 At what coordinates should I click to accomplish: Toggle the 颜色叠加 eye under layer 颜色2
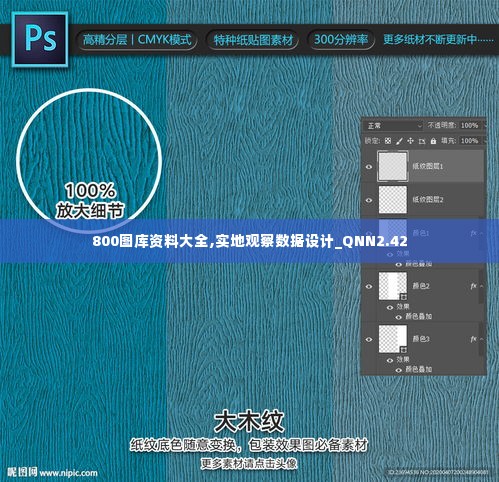point(398,317)
